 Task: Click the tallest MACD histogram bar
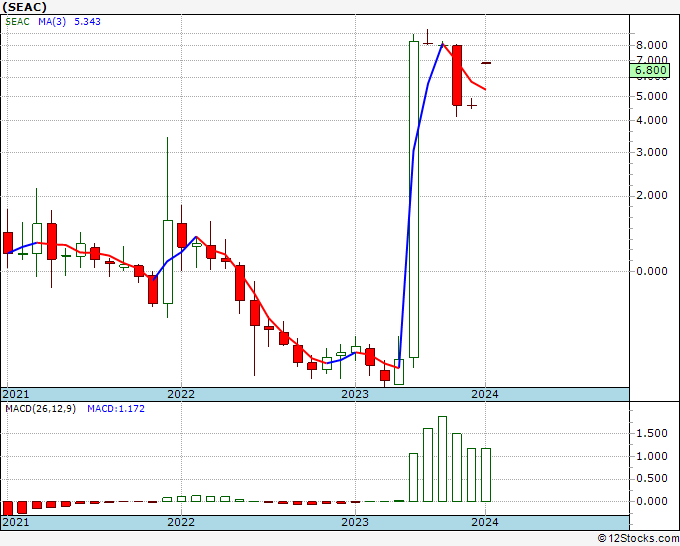[x=442, y=459]
